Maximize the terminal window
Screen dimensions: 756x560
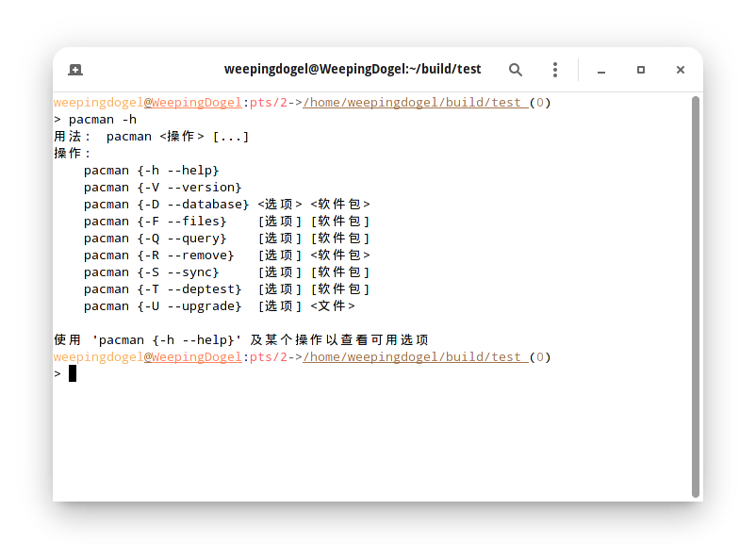click(641, 70)
